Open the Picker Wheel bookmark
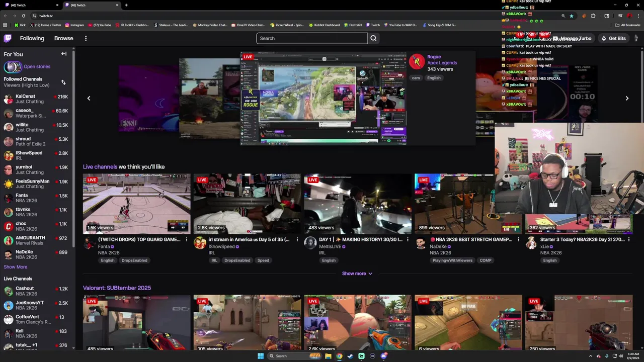This screenshot has height=362, width=644. pyautogui.click(x=287, y=25)
